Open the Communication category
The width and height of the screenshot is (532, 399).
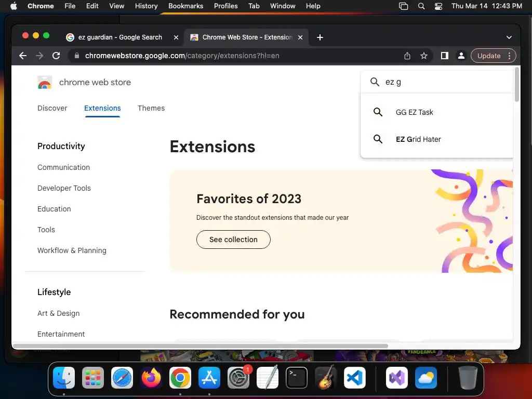click(63, 167)
